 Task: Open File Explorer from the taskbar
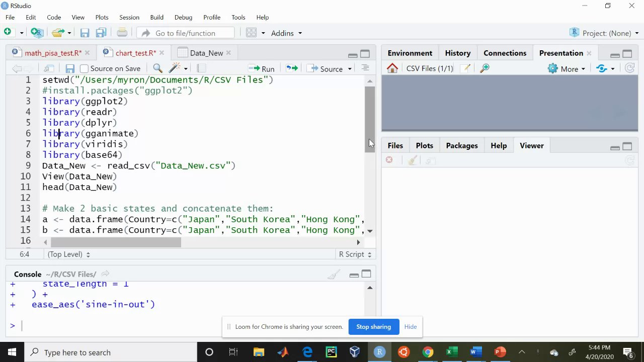(x=259, y=352)
